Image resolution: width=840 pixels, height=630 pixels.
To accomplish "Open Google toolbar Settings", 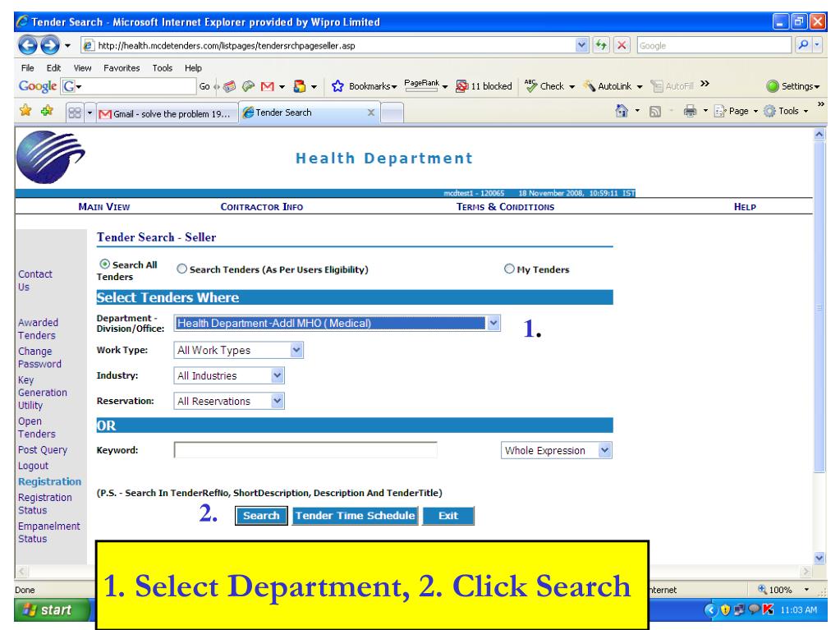I will pyautogui.click(x=793, y=85).
